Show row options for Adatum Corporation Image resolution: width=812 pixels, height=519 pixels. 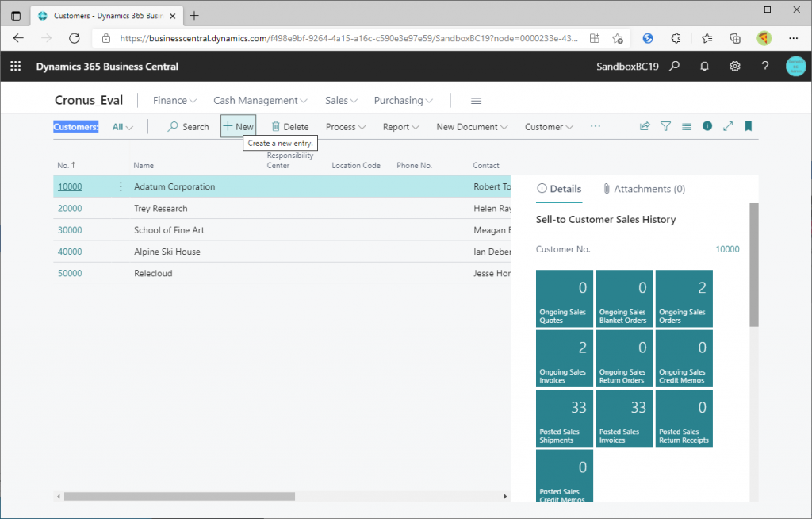121,186
